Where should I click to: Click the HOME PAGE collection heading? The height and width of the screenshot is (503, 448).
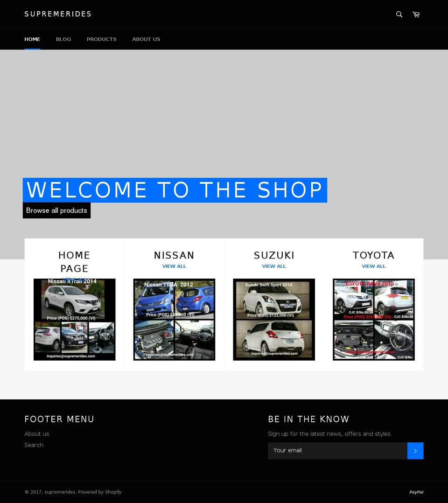(x=74, y=262)
